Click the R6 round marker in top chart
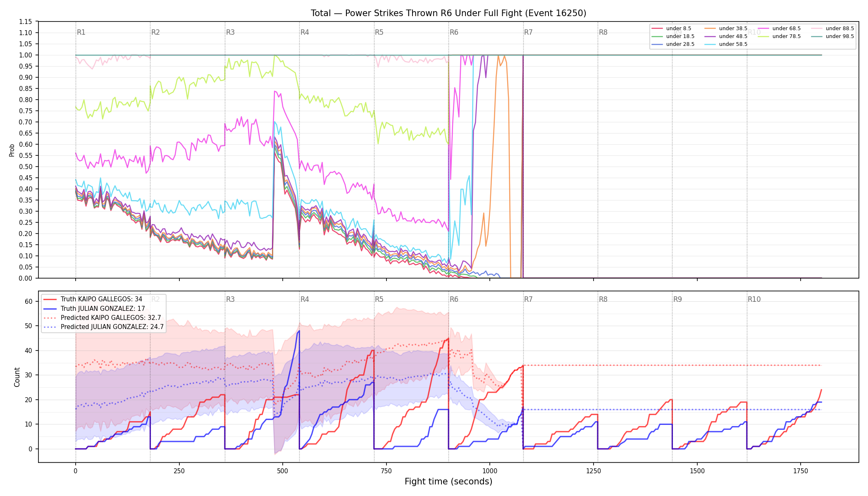Screen dimensions: 868x496 (x=454, y=32)
